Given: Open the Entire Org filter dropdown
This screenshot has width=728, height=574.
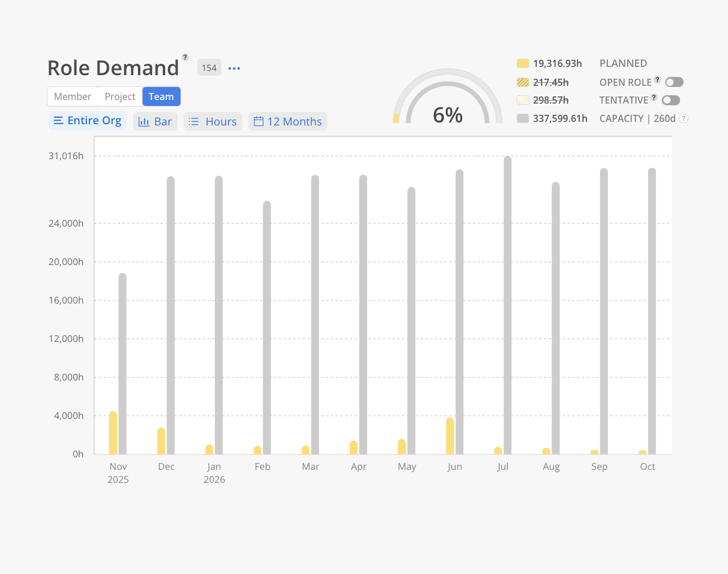Looking at the screenshot, I should point(88,121).
